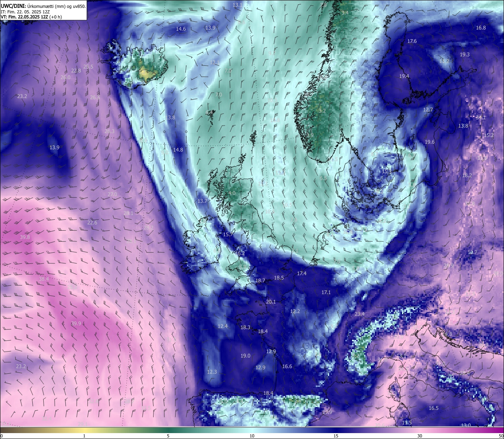
Task: Click the map value '15.7'
Action: tap(228, 235)
